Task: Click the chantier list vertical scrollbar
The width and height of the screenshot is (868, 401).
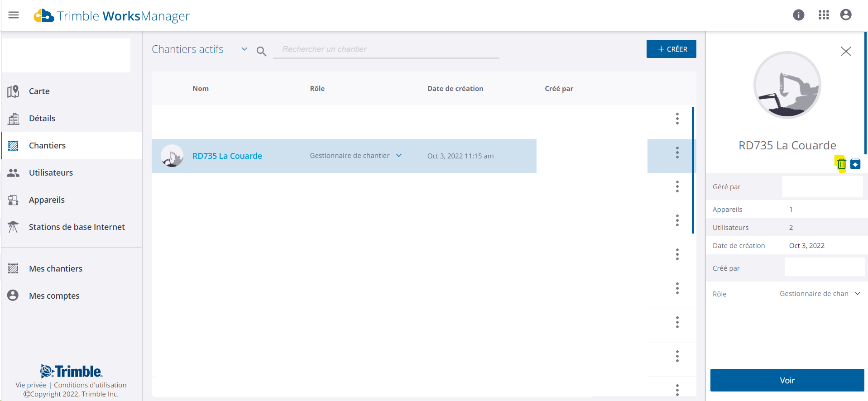Action: tap(693, 170)
